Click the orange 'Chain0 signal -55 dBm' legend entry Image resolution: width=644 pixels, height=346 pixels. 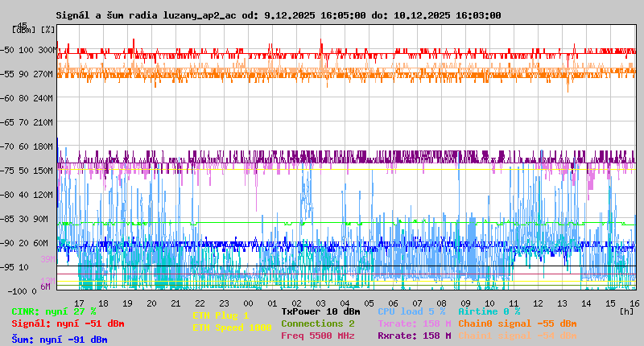point(517,323)
